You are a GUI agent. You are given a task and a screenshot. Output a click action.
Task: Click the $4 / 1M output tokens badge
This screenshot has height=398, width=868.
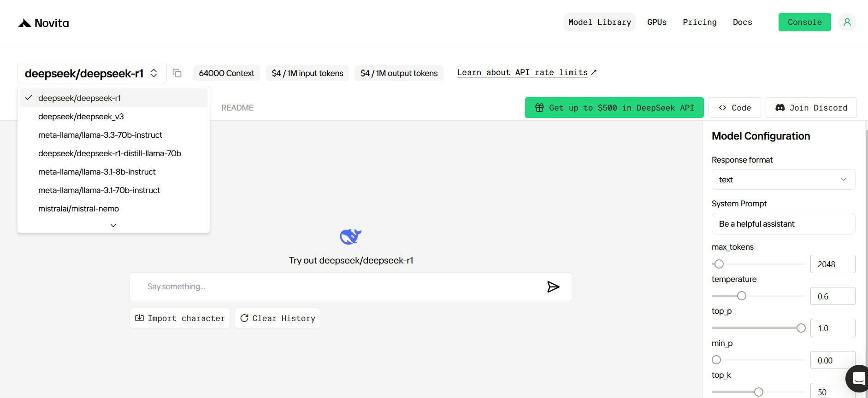[399, 73]
